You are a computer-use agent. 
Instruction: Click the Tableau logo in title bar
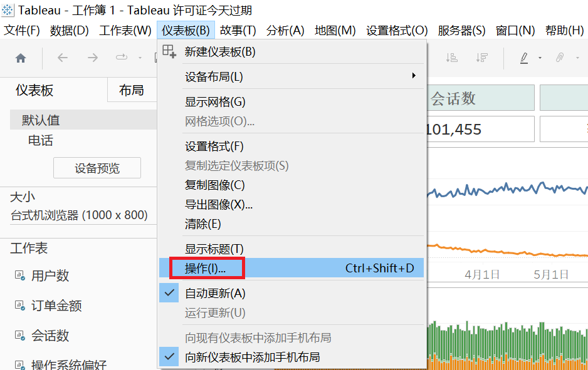click(x=8, y=10)
